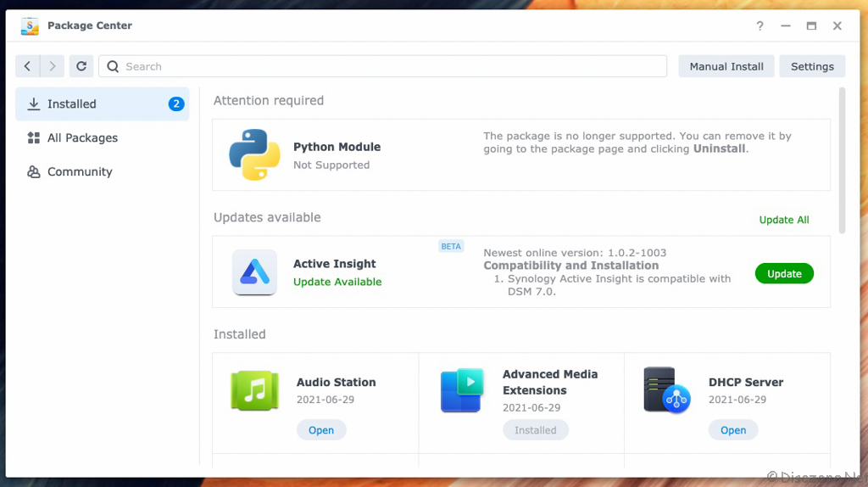Viewport: 868px width, 487px height.
Task: Click the DHCP Server title
Action: (746, 383)
